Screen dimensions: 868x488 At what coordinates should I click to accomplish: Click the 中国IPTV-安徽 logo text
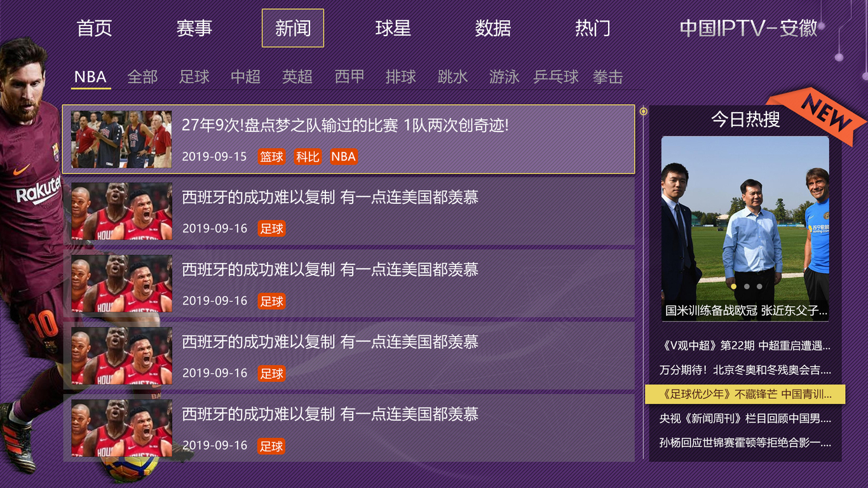click(x=749, y=28)
